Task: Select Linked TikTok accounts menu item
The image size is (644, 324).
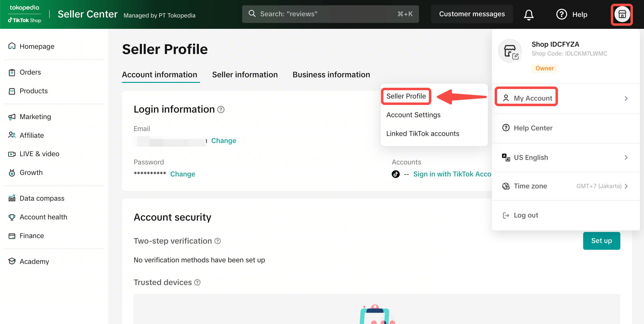Action: pyautogui.click(x=422, y=134)
